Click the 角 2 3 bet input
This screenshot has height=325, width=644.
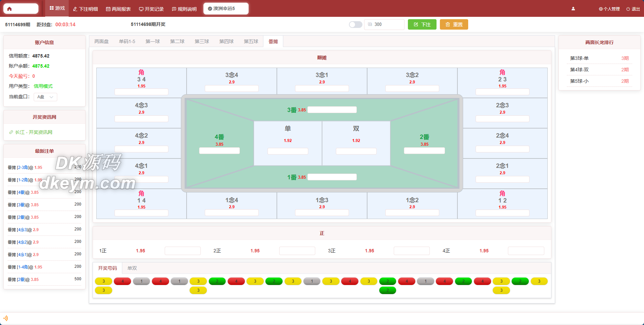pos(503,92)
